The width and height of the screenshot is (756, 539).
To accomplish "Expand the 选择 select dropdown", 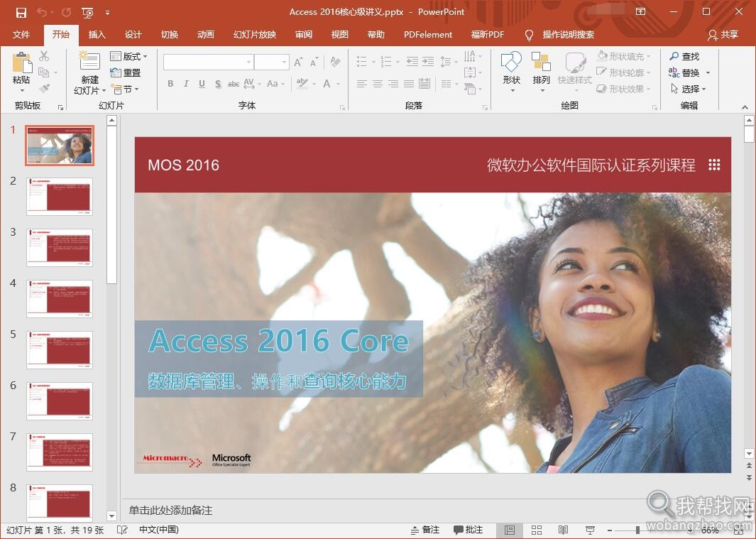I will (689, 89).
